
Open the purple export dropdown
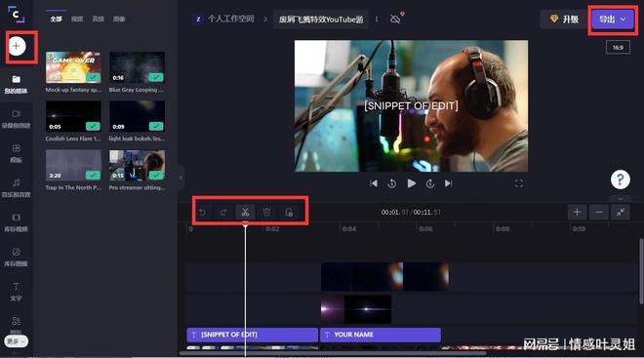point(613,20)
